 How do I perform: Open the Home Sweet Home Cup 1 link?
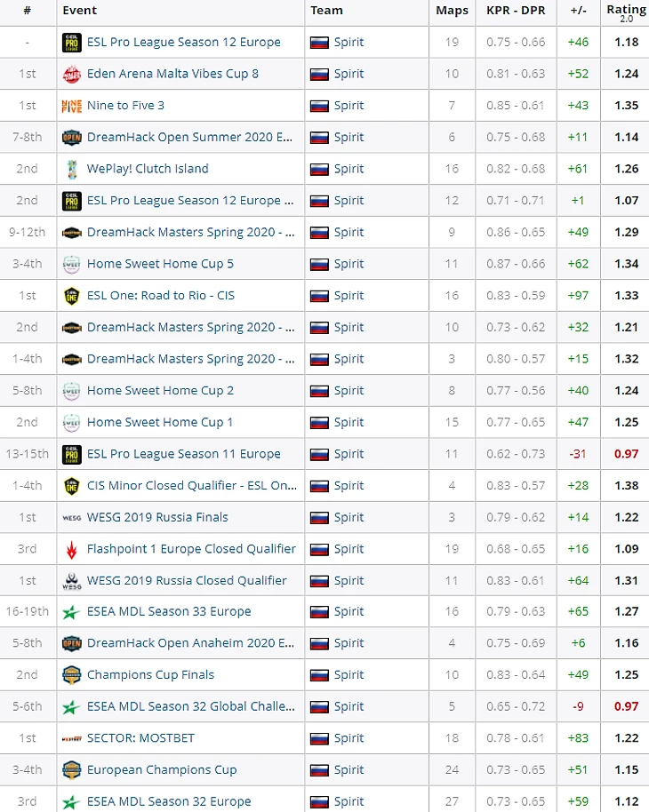pos(160,422)
